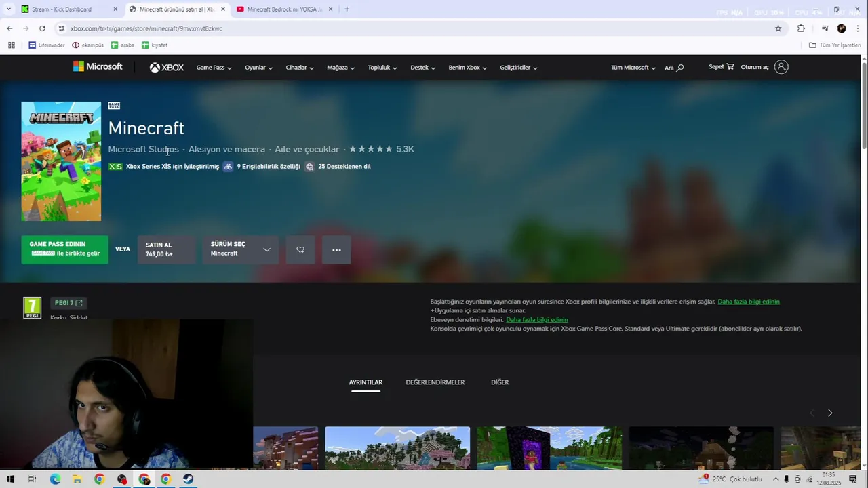Bookmark this page with the star icon
This screenshot has width=868, height=488.
(778, 28)
